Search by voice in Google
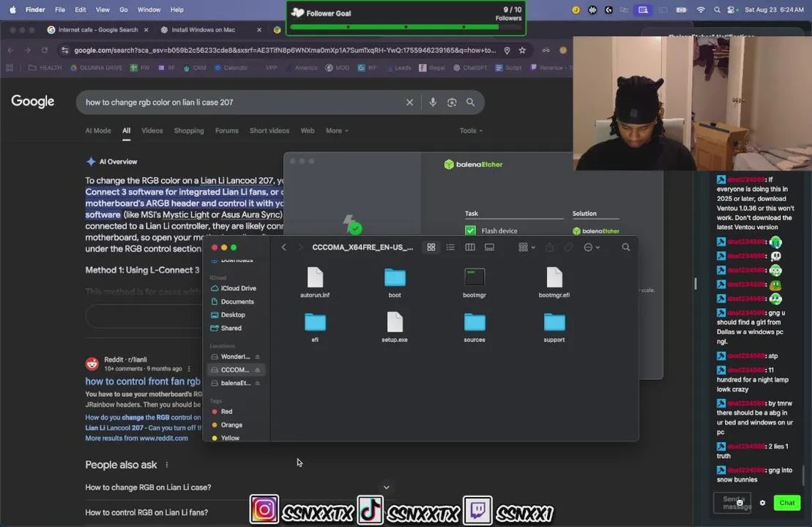Image resolution: width=812 pixels, height=527 pixels. coord(433,102)
